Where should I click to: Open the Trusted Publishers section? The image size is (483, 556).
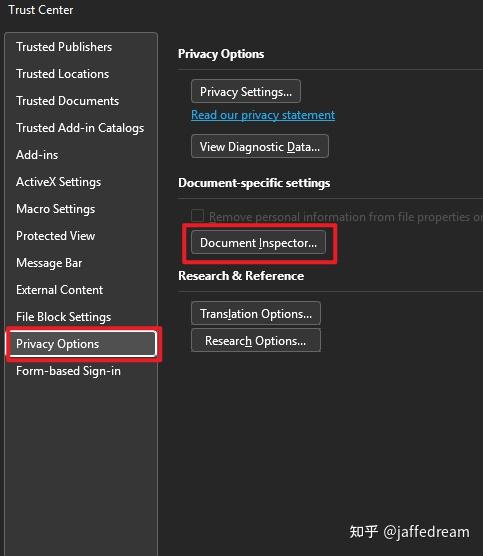[64, 47]
